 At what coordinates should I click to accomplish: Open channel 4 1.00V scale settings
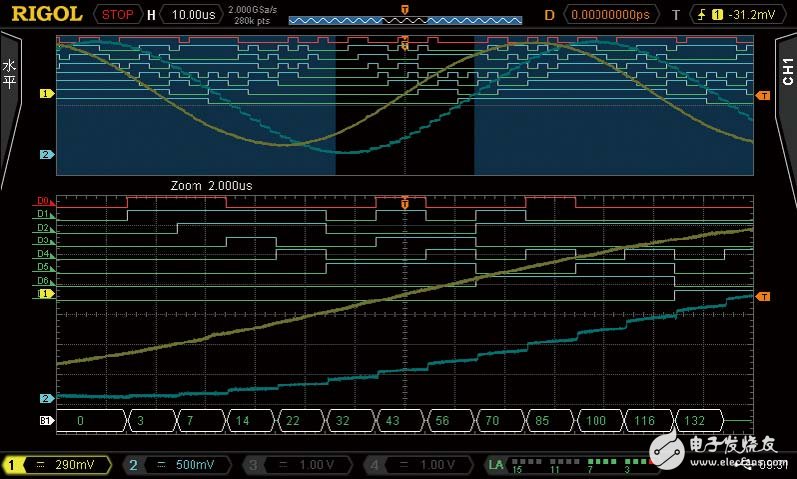[x=419, y=465]
